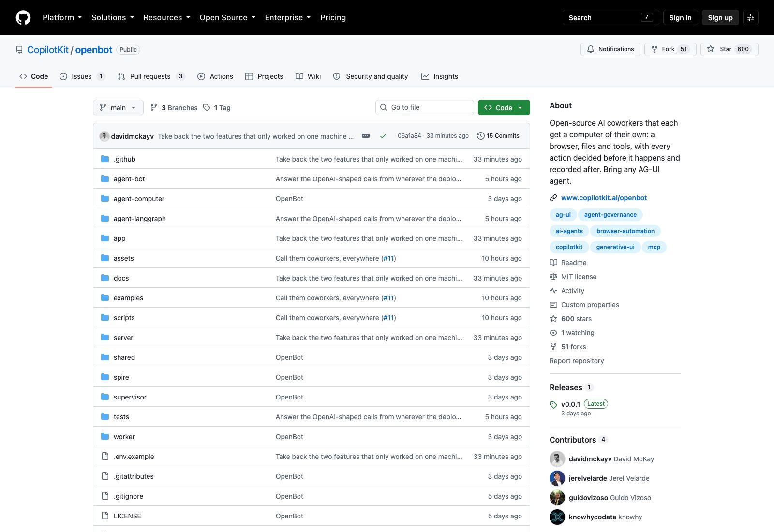Viewport: 774px width, 532px height.
Task: Click the file icon for .env.example
Action: pos(105,456)
